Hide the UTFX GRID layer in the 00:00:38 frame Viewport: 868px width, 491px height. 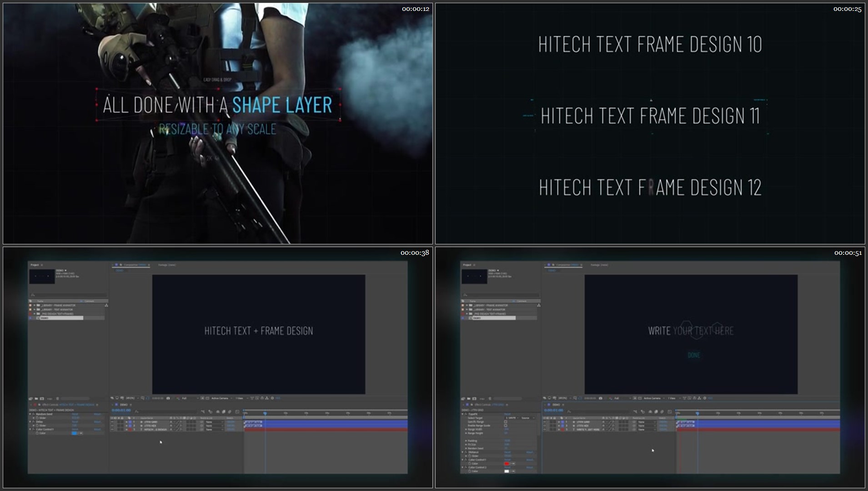coord(112,422)
